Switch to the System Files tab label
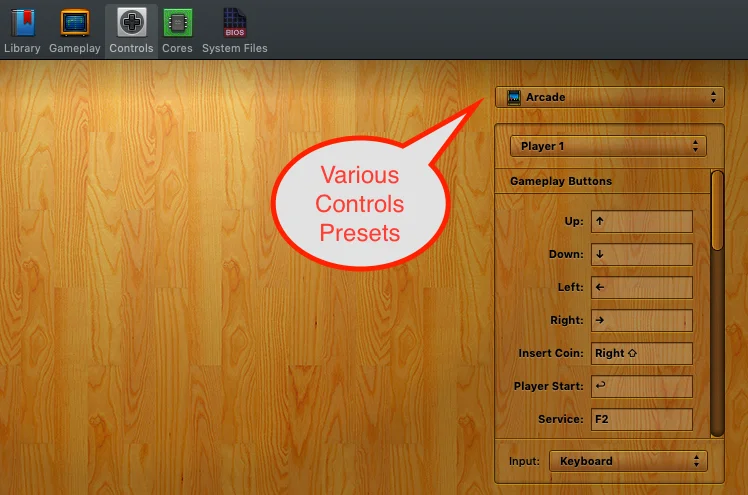This screenshot has width=748, height=495. point(235,48)
